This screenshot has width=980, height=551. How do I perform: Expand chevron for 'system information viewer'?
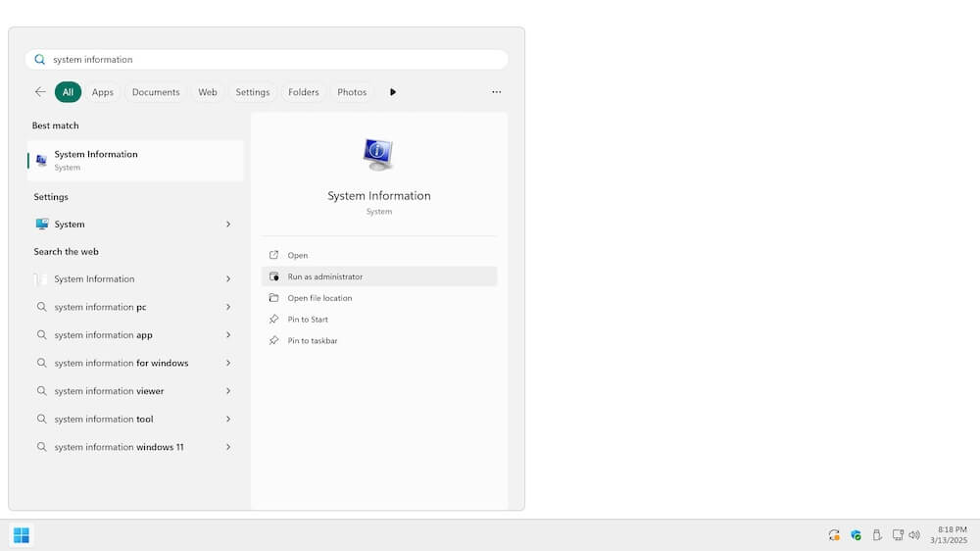(228, 391)
